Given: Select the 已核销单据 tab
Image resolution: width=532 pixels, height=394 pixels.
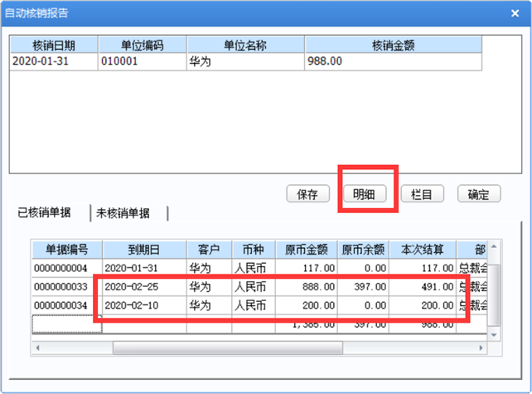Looking at the screenshot, I should [44, 212].
